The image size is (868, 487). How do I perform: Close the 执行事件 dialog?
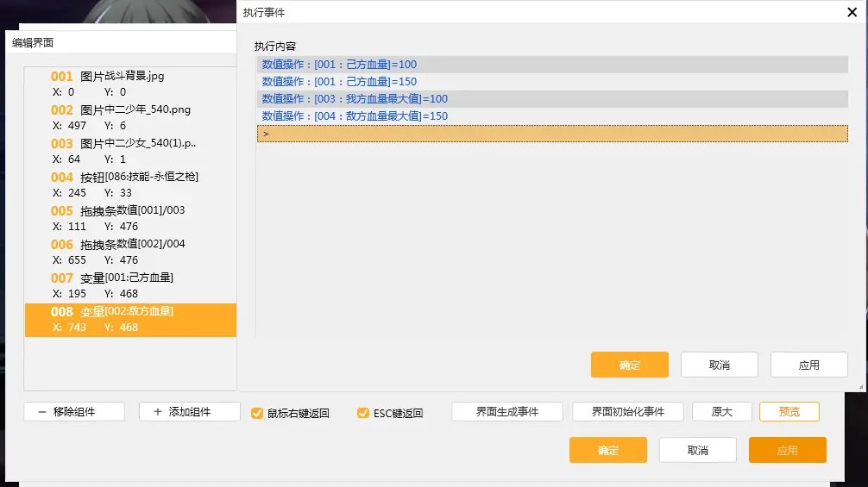852,12
